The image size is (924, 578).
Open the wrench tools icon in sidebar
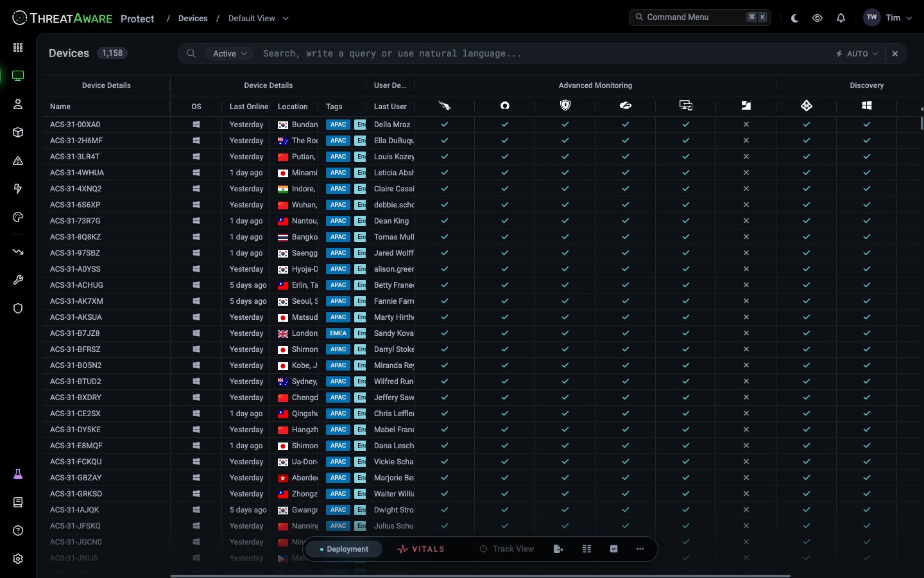pos(18,280)
